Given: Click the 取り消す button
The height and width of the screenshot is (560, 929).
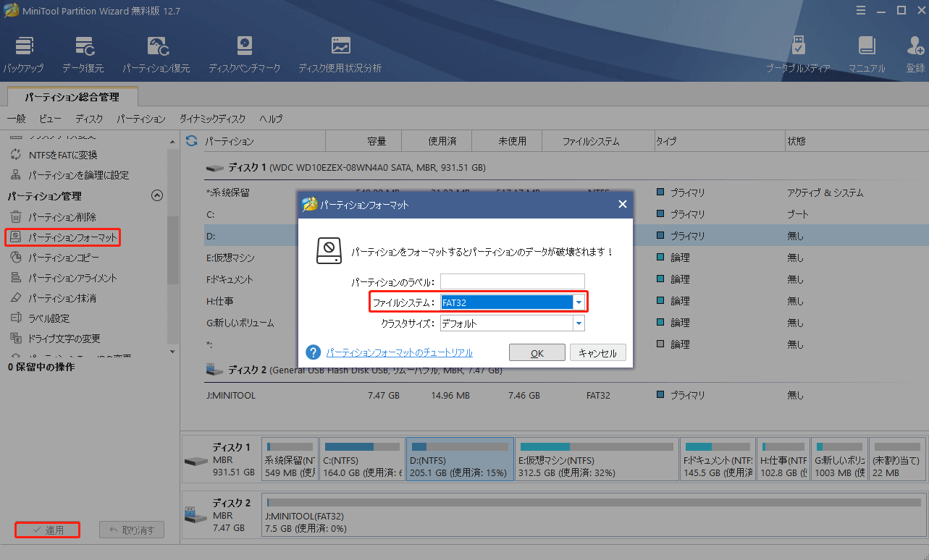Looking at the screenshot, I should click(132, 530).
